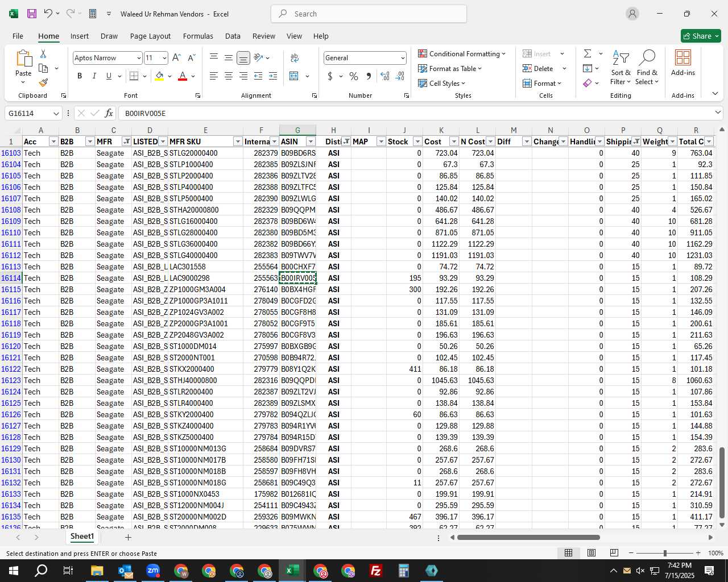Decrease font size with small A icon
This screenshot has width=728, height=582.
click(191, 58)
